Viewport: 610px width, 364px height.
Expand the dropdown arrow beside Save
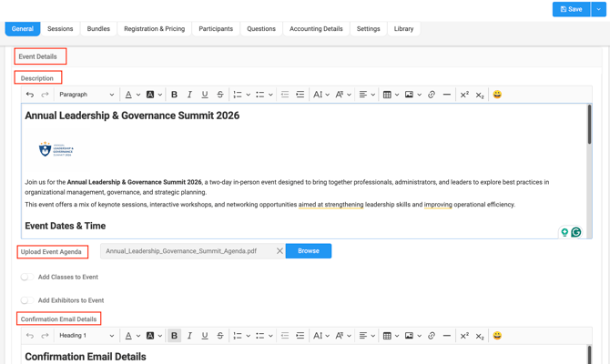click(x=599, y=9)
